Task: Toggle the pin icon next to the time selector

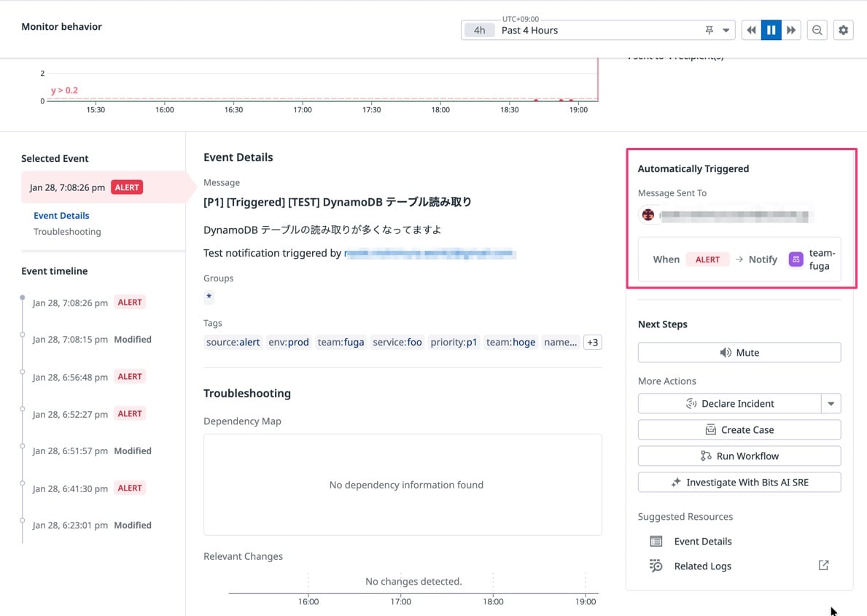Action: click(708, 30)
